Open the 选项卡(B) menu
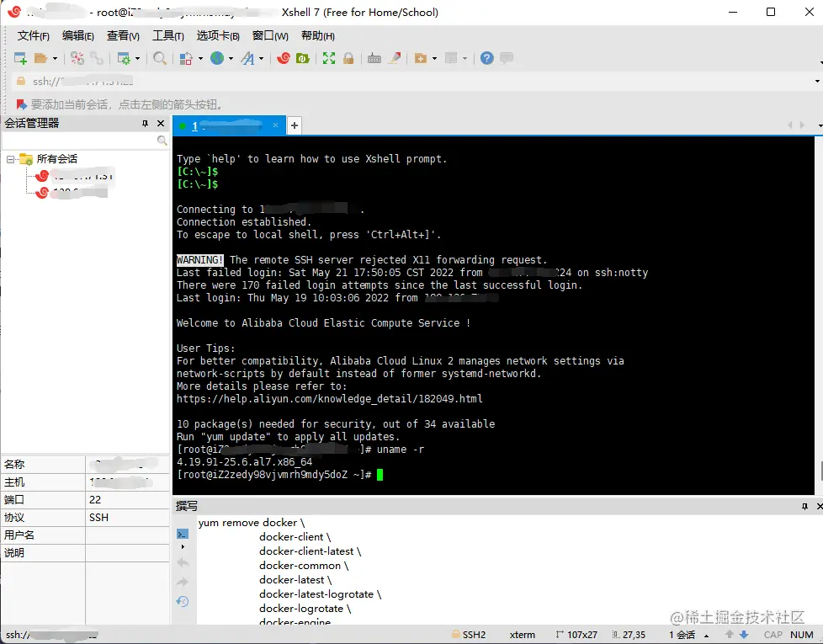 [218, 35]
